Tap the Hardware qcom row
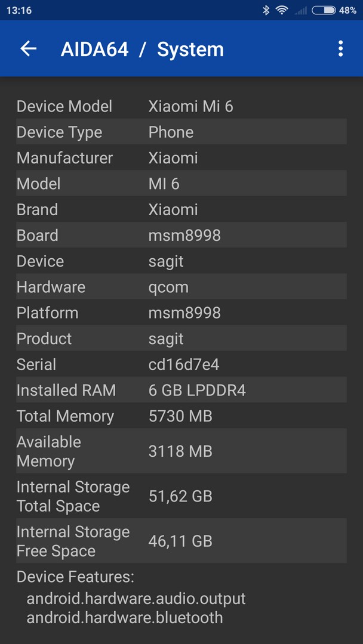The image size is (363, 644). [x=181, y=287]
